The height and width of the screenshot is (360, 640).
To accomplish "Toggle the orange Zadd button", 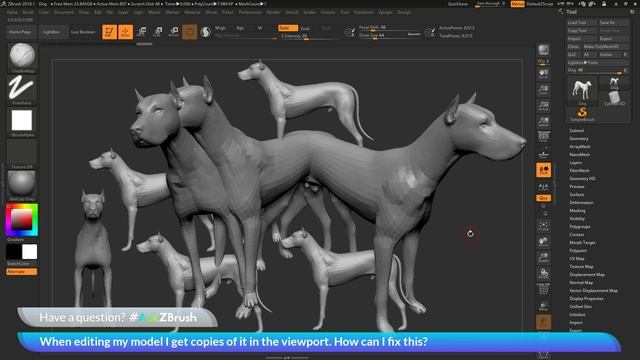I will [288, 28].
